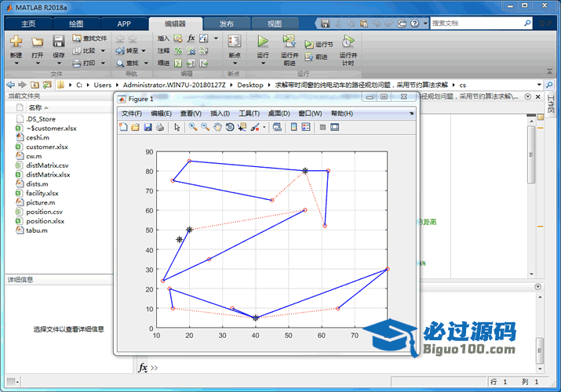561x392 pixels.
Task: Select picture.m in file list
Action: (41, 202)
